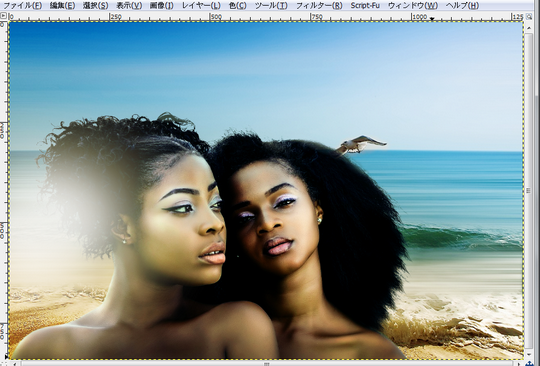This screenshot has height=366, width=540.
Task: Open the Script-Fu menu
Action: [365, 6]
